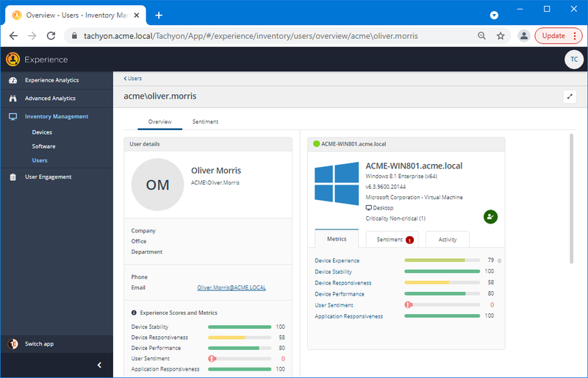Collapse the sidebar with chevron

[99, 365]
